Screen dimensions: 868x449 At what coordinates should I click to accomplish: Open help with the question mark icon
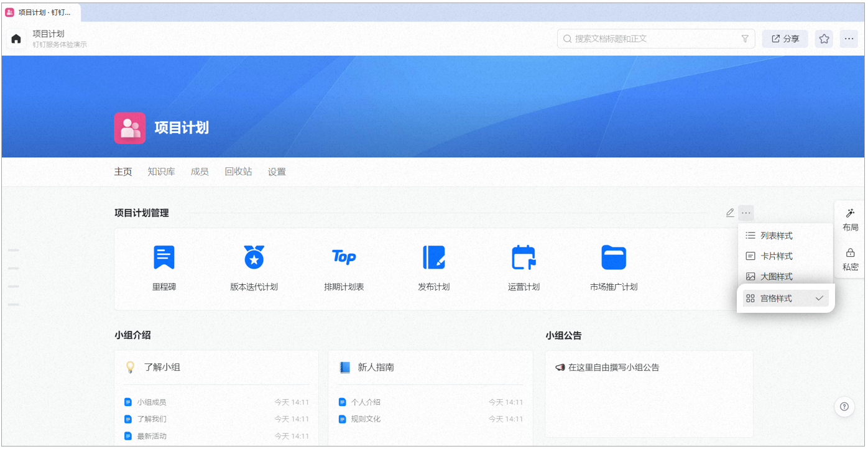point(844,407)
